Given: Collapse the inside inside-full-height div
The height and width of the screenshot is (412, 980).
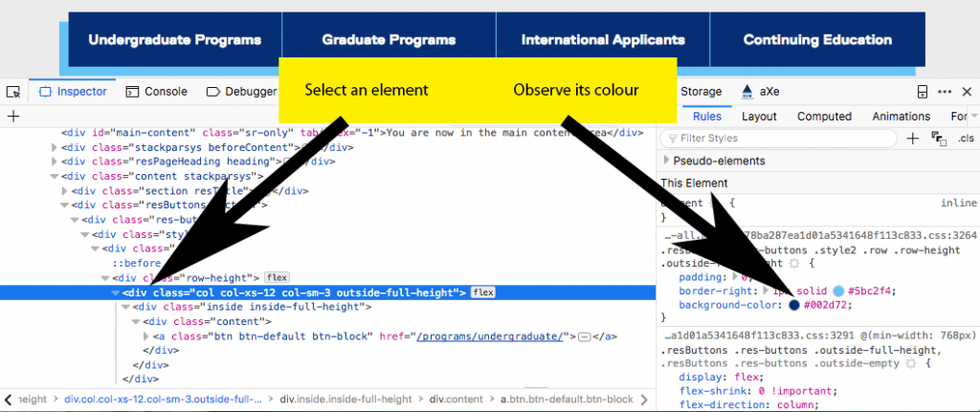Looking at the screenshot, I should click(126, 307).
